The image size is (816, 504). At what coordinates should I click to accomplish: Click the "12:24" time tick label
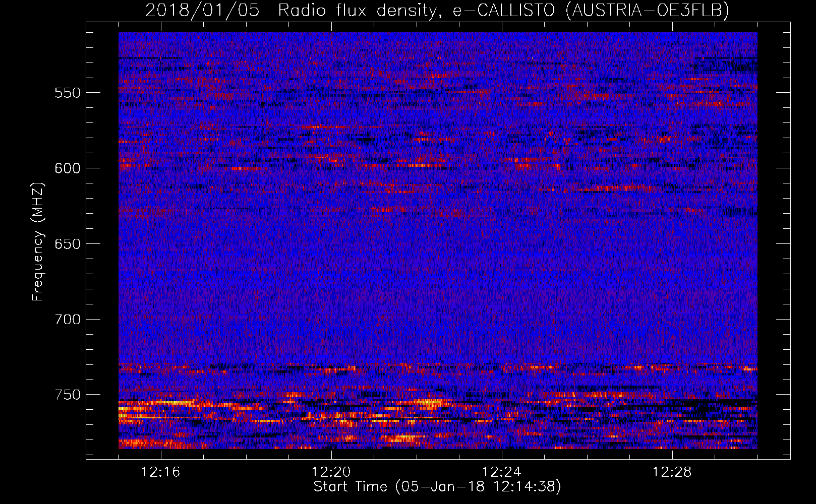click(501, 472)
